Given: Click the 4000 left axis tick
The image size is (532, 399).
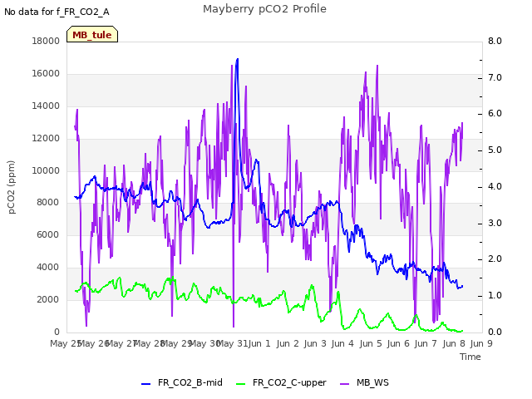Looking at the screenshot, I should [x=48, y=268].
